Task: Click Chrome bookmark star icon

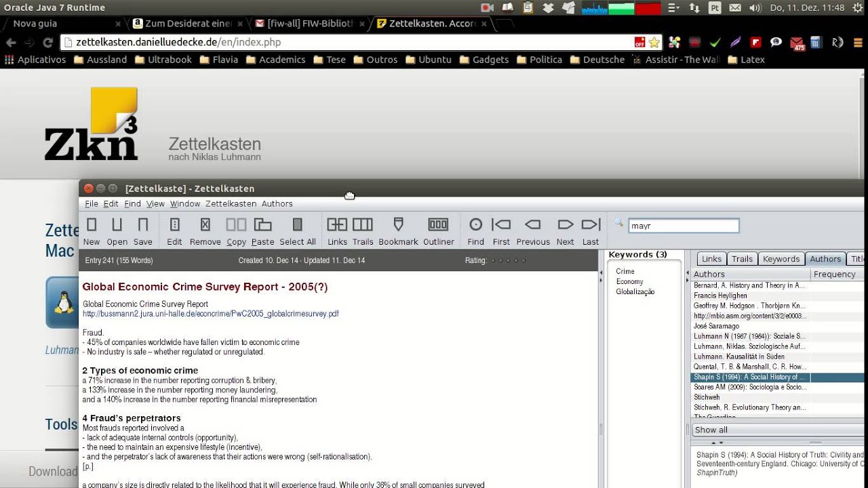Action: [654, 42]
